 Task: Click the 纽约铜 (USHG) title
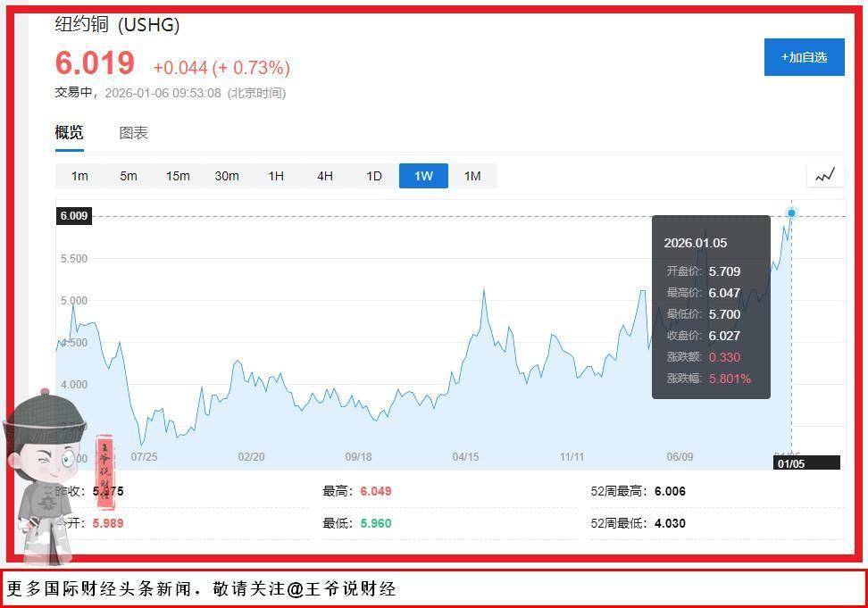point(118,25)
